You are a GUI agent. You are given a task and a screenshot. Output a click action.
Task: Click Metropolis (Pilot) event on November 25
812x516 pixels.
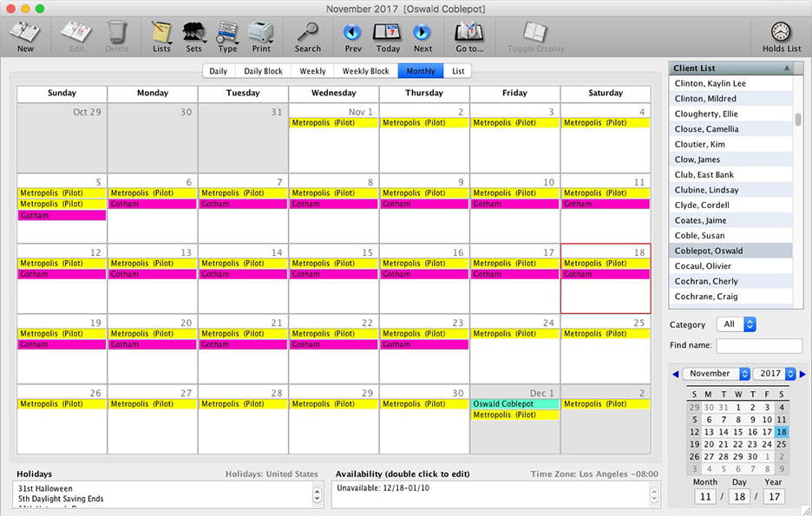pos(606,334)
